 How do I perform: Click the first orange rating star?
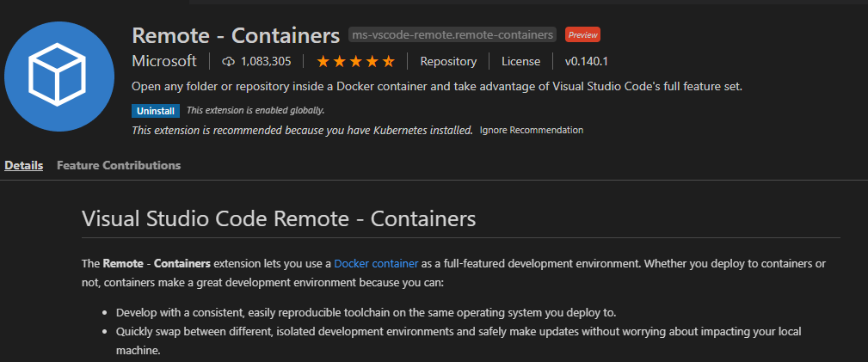pos(323,62)
